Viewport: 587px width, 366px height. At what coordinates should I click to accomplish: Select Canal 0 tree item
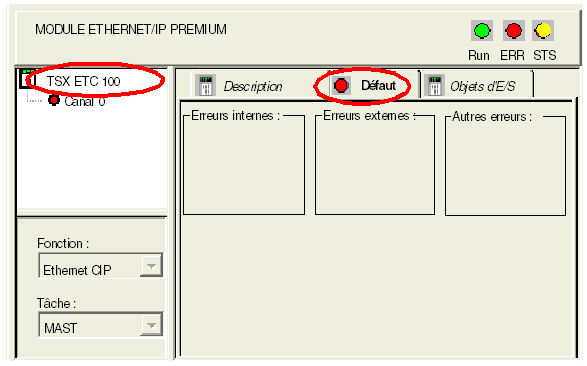click(x=85, y=101)
